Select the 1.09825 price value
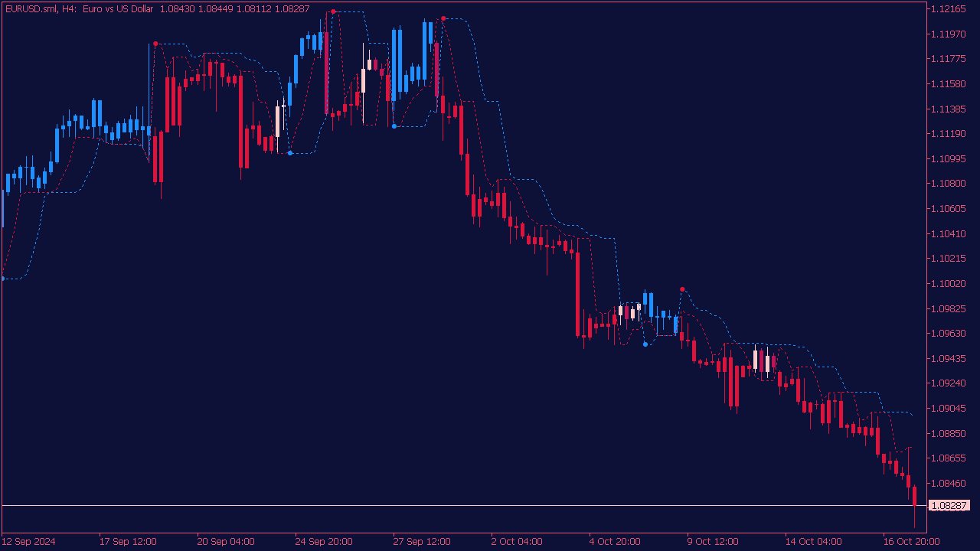980x551 pixels. [x=949, y=308]
